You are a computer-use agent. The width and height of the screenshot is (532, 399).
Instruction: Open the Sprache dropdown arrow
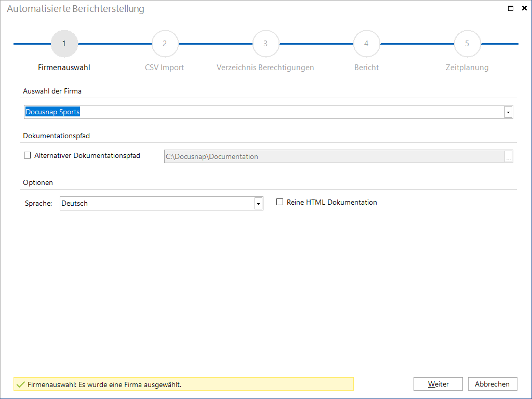click(x=258, y=204)
